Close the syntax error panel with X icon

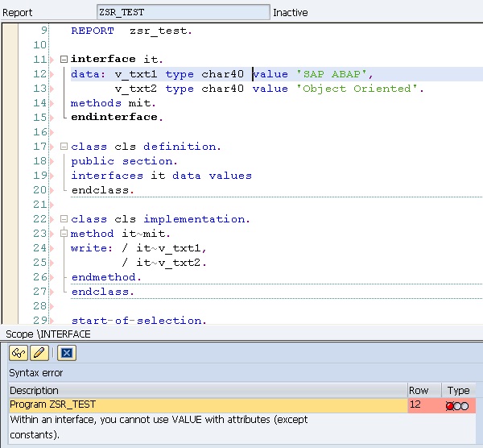(x=67, y=353)
